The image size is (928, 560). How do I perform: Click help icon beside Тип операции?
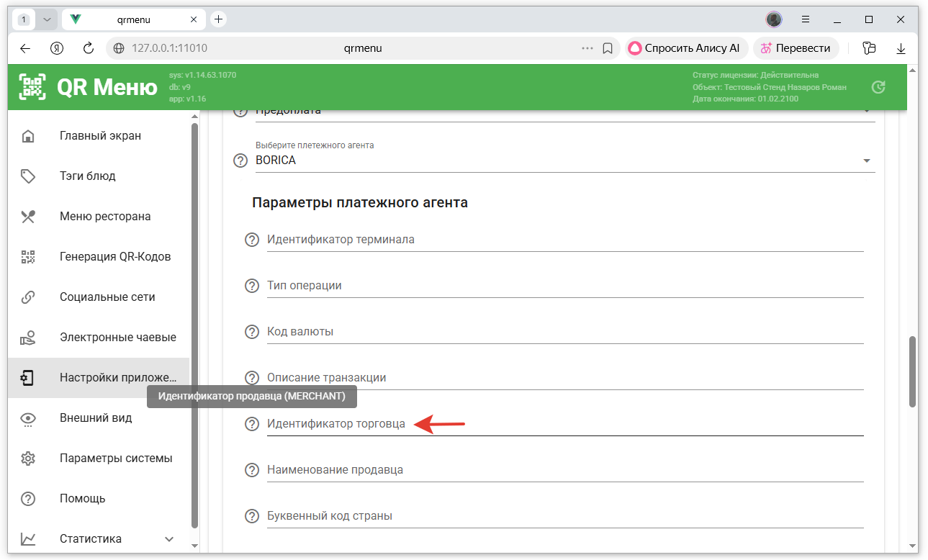coord(252,286)
